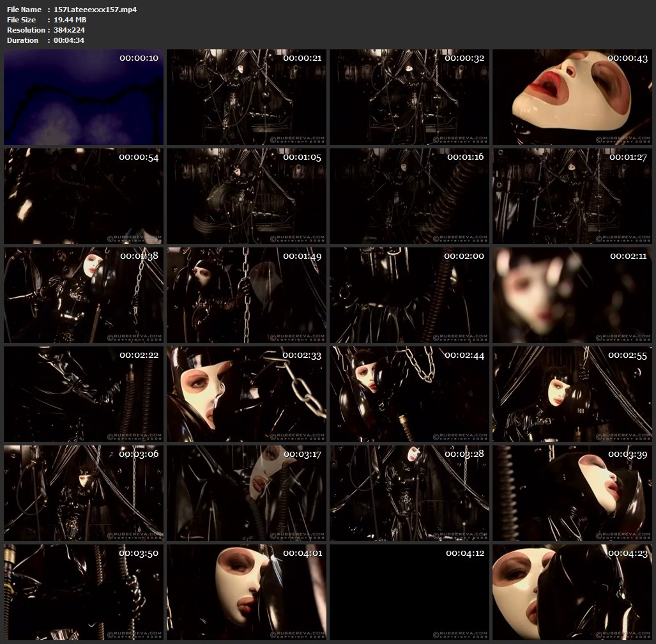Select the thumbnail at 00:02:44
656x644 pixels.
pyautogui.click(x=409, y=394)
